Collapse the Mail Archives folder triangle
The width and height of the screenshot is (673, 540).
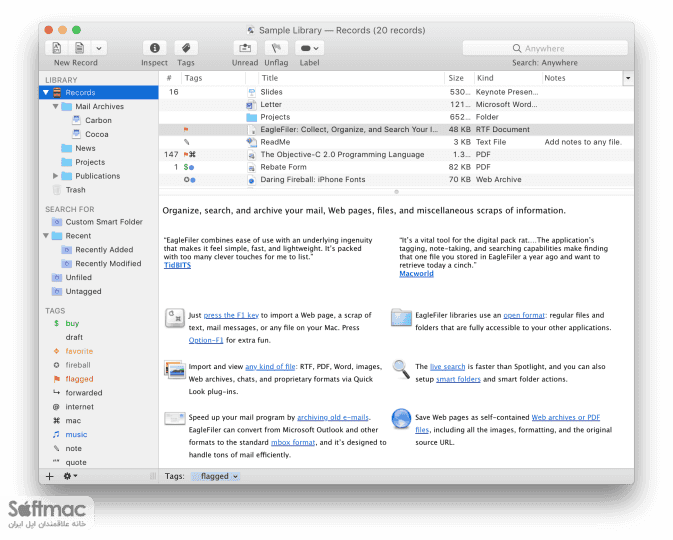click(x=55, y=106)
